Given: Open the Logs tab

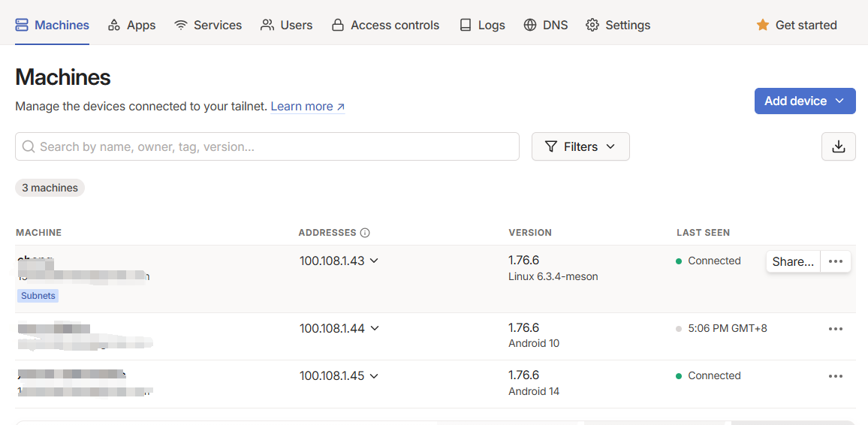Looking at the screenshot, I should click(x=482, y=26).
